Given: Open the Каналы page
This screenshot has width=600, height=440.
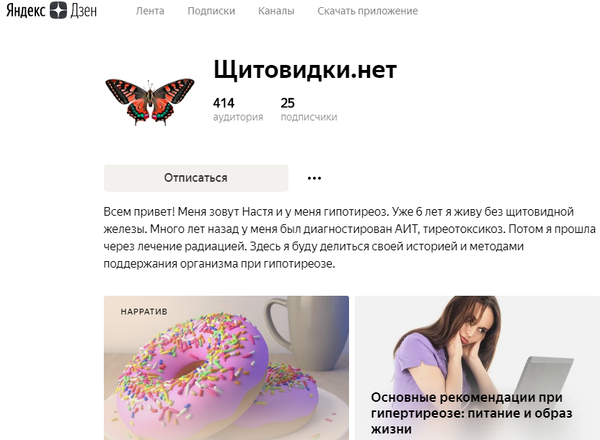Looking at the screenshot, I should (276, 11).
